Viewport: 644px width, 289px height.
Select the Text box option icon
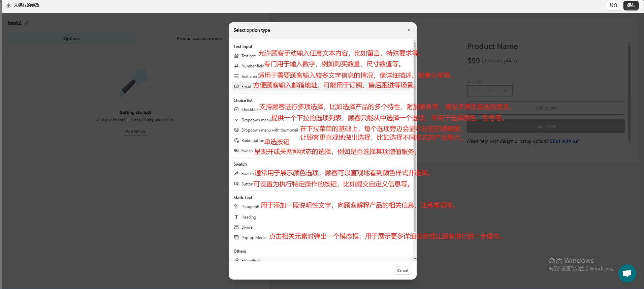(x=236, y=56)
